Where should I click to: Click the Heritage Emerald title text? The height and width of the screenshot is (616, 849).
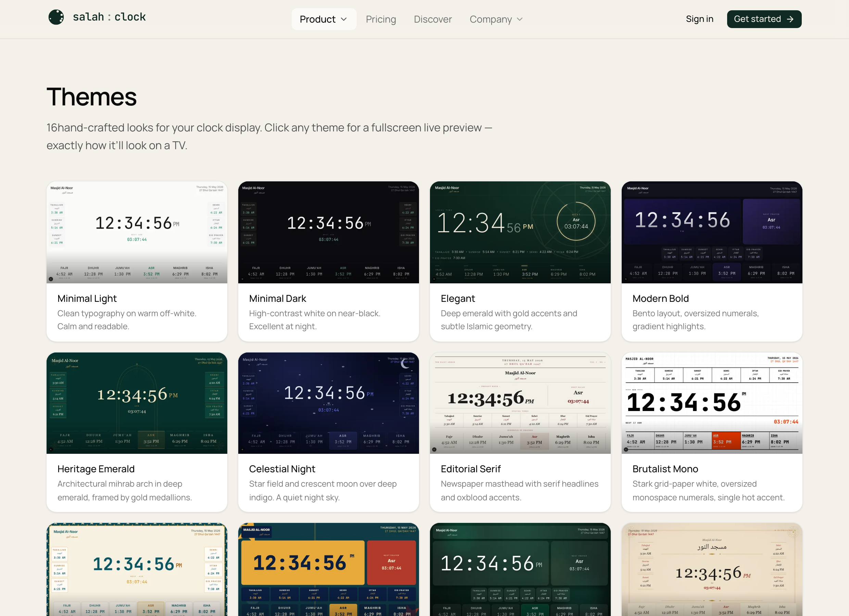96,469
